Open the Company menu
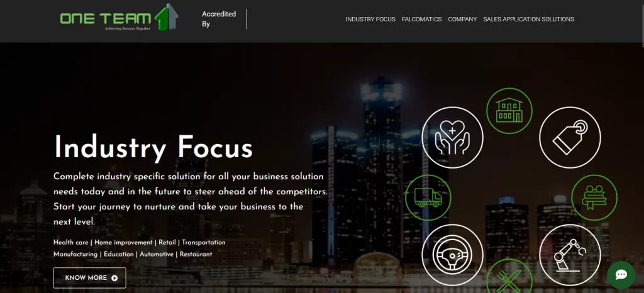The height and width of the screenshot is (293, 644). point(462,19)
